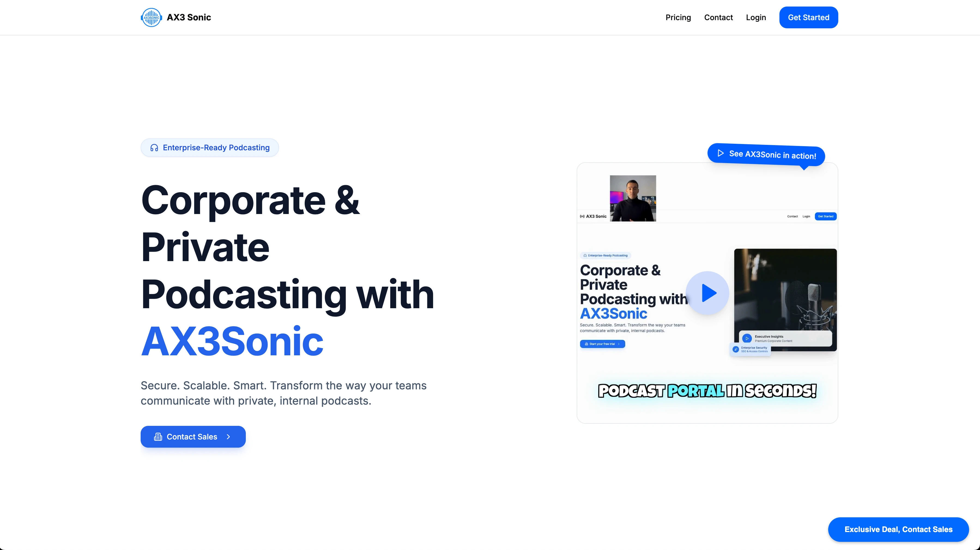The image size is (980, 550).
Task: Click the AX3 Sonic waveform logo icon
Action: pyautogui.click(x=152, y=17)
